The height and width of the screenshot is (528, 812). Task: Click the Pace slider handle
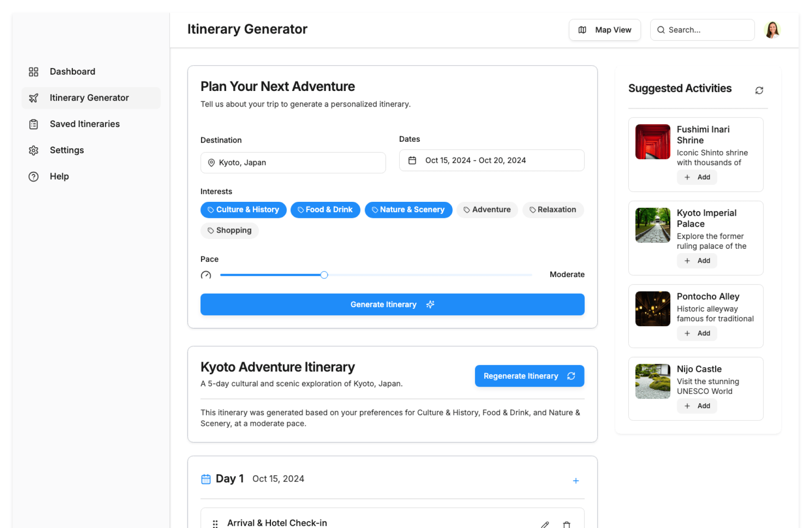click(324, 275)
